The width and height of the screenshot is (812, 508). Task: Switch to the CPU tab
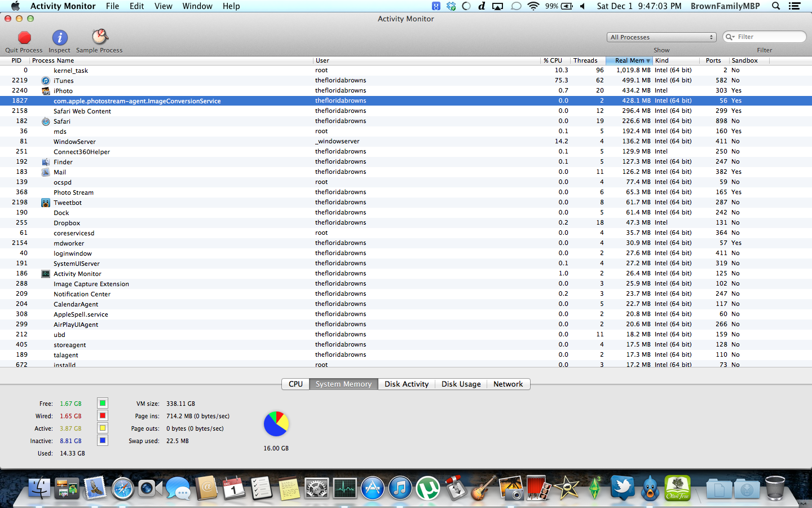click(x=295, y=384)
